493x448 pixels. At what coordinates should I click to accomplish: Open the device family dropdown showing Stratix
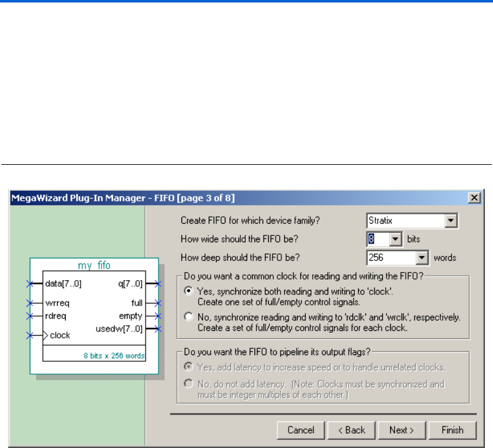[x=450, y=221]
